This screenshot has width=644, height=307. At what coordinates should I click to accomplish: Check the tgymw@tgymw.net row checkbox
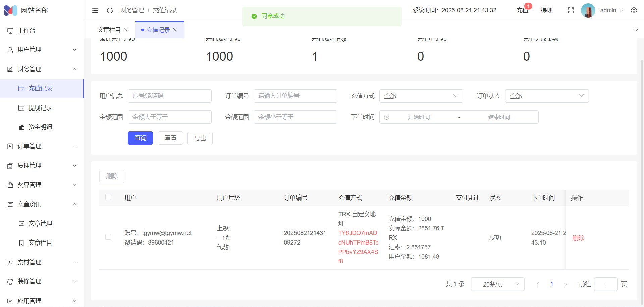tap(108, 237)
